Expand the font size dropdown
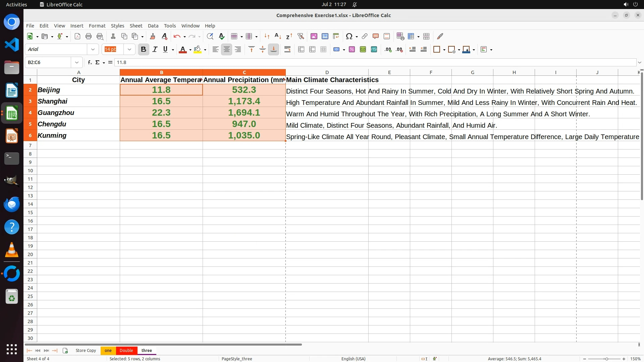This screenshot has width=644, height=362. coord(129,50)
